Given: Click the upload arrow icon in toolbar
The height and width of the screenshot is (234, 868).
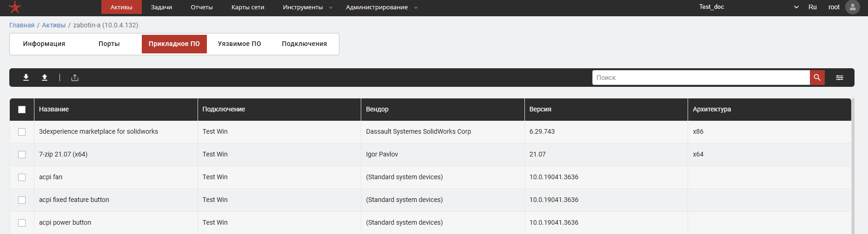Looking at the screenshot, I should tap(45, 78).
